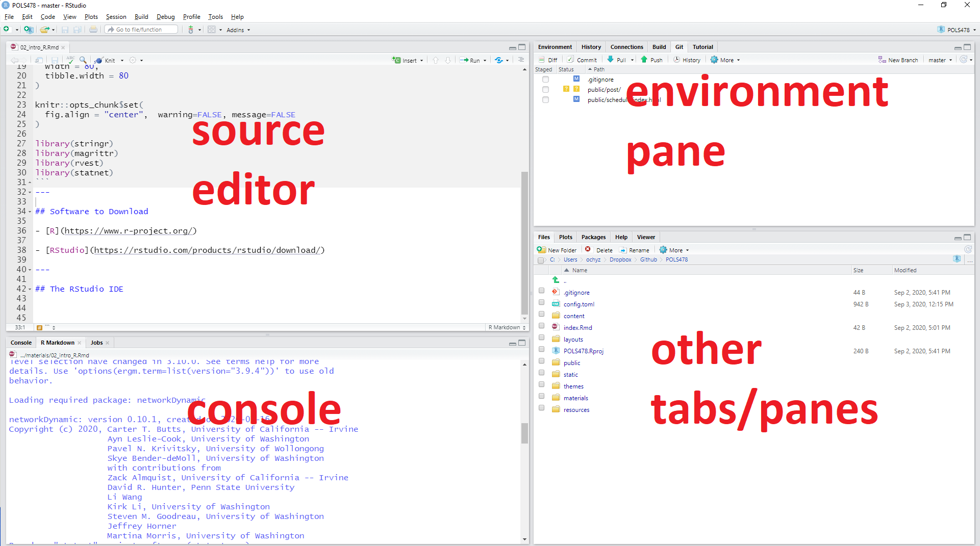The image size is (980, 546).
Task: Stage the .gitignore file checkbox
Action: [545, 80]
